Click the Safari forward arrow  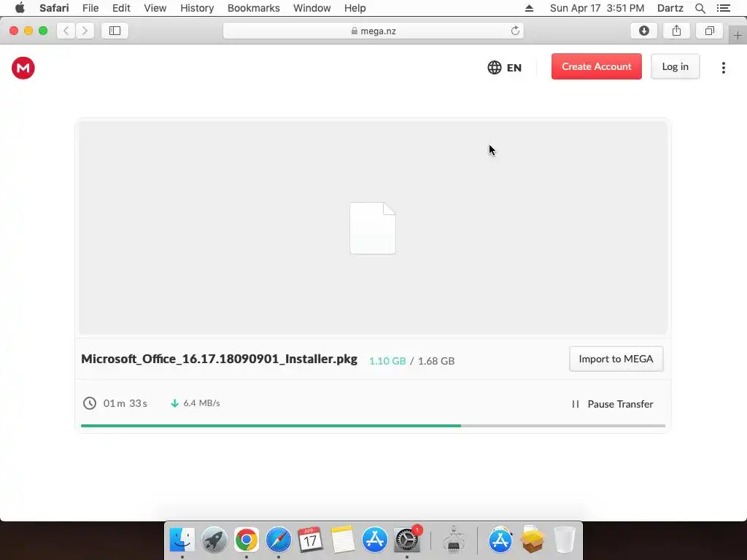point(85,31)
